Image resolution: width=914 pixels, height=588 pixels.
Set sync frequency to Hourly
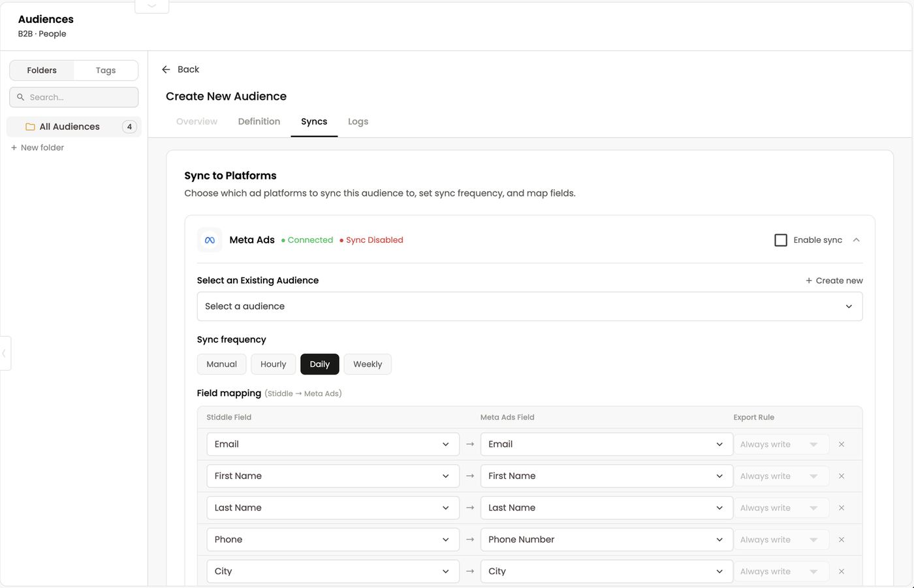(x=273, y=364)
